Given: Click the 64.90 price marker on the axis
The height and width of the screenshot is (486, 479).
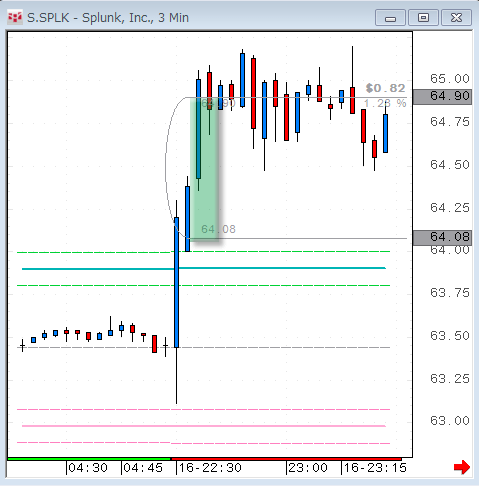Looking at the screenshot, I should (442, 97).
